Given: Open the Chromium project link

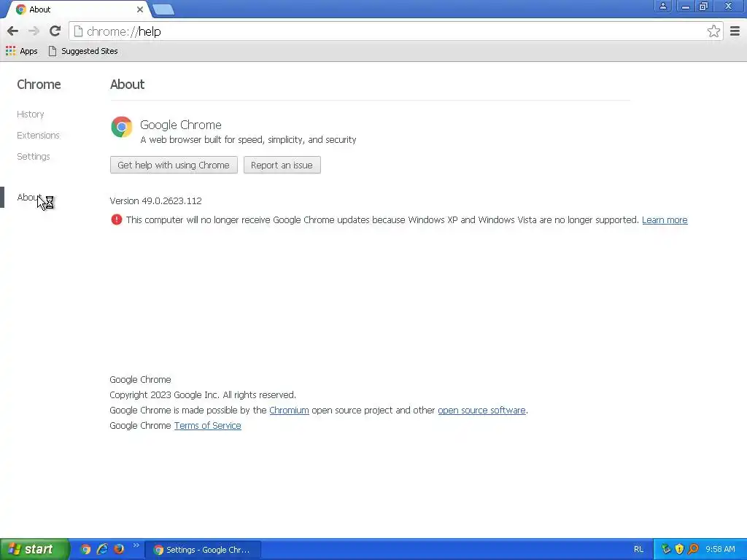Looking at the screenshot, I should tap(289, 411).
